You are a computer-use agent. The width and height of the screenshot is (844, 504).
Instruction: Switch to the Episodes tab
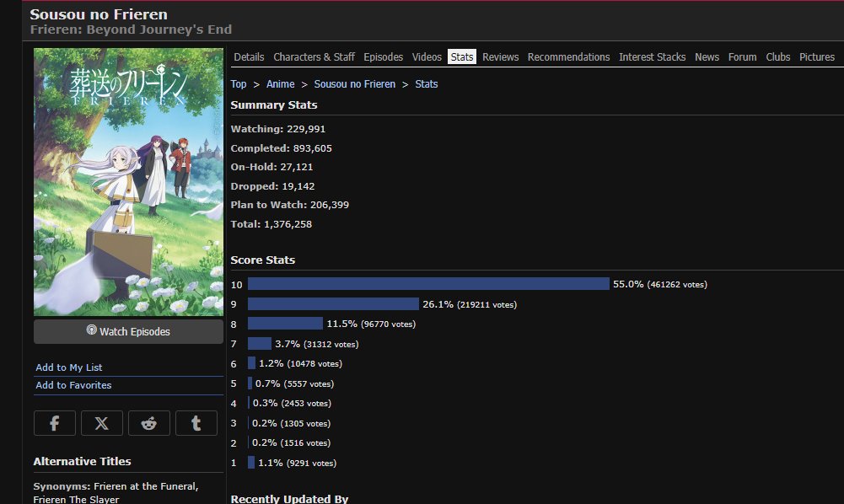384,57
